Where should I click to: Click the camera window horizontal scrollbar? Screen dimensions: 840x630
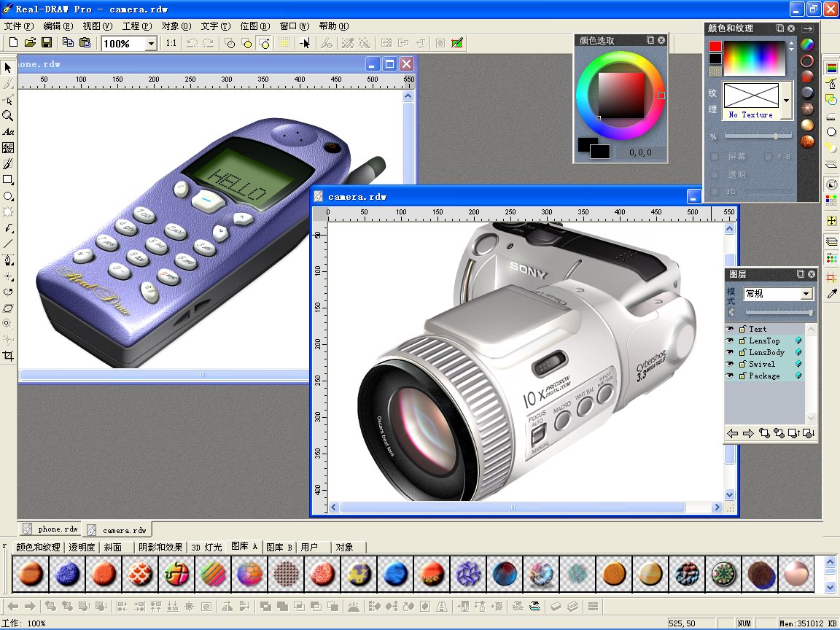click(513, 507)
